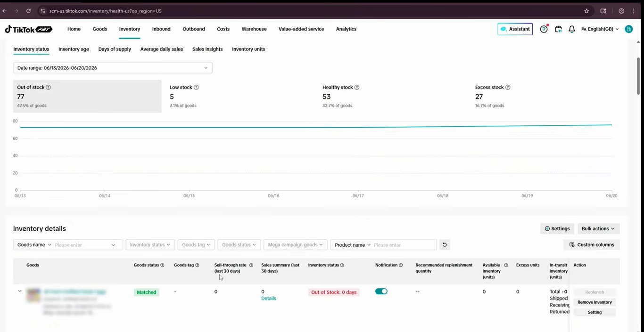Open the Inventory status filter dropdown
The image size is (644, 332).
150,245
